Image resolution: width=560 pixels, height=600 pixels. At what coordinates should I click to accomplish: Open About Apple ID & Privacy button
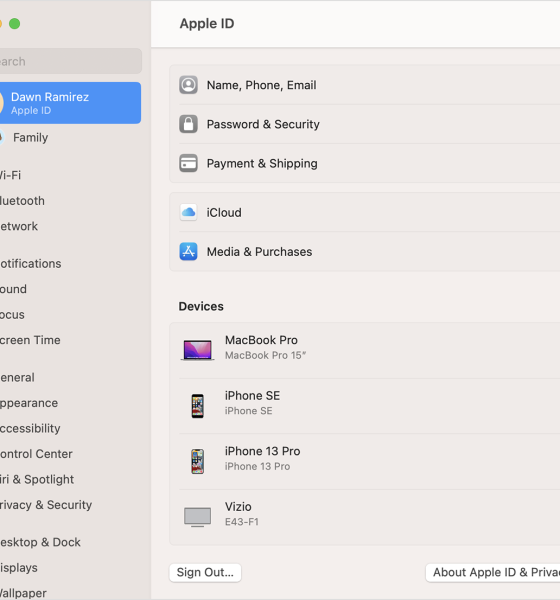pyautogui.click(x=493, y=572)
